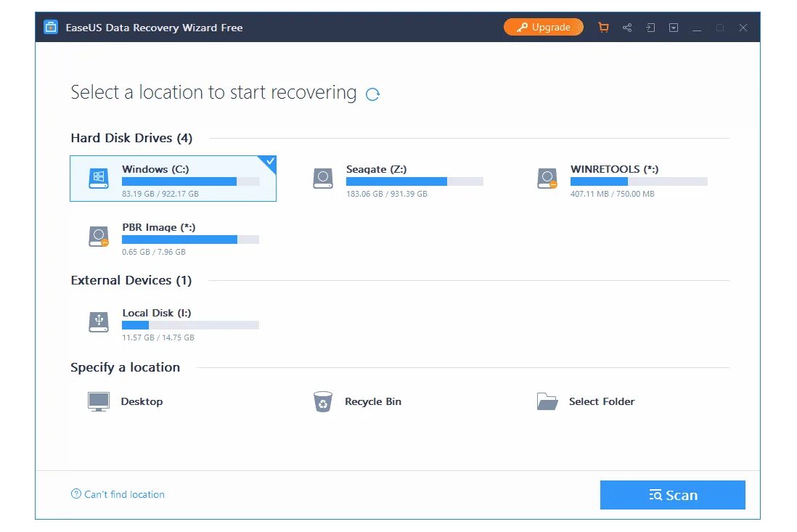Toggle the checkmark on Windows (C:)
The image size is (797, 532).
pyautogui.click(x=269, y=162)
